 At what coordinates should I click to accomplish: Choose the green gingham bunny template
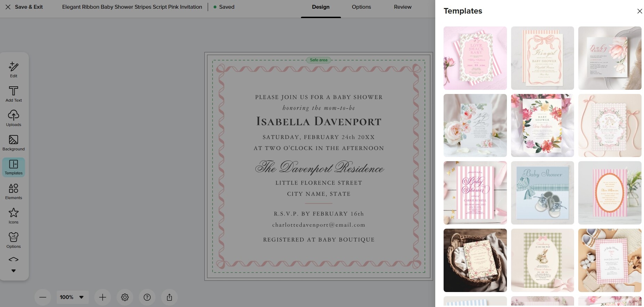click(x=542, y=260)
